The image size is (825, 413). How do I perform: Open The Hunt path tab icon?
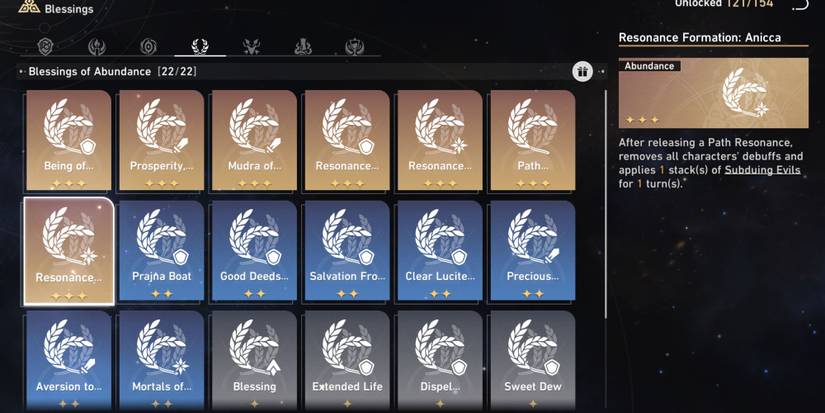251,47
